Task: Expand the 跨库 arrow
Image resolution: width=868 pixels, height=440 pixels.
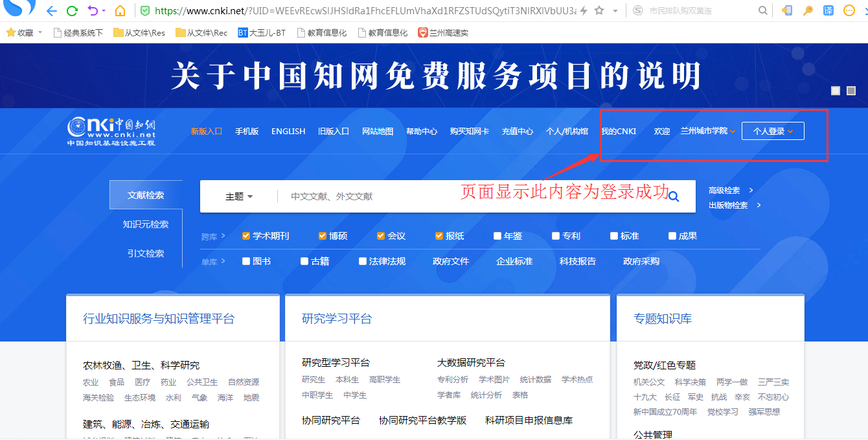Action: click(223, 236)
